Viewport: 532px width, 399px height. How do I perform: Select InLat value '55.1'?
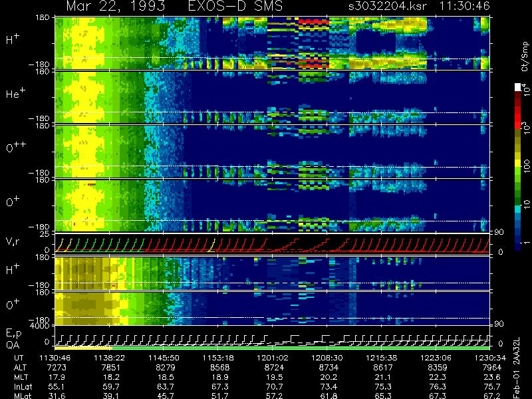(57, 386)
